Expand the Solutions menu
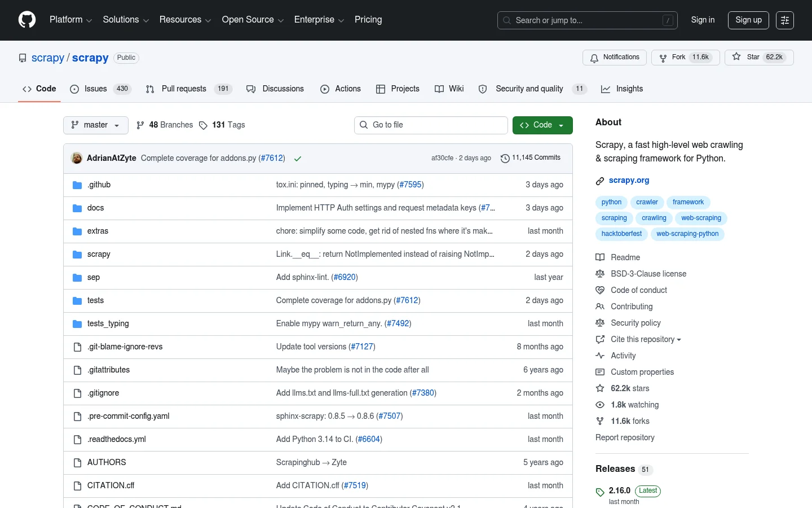This screenshot has width=812, height=508. pos(126,20)
